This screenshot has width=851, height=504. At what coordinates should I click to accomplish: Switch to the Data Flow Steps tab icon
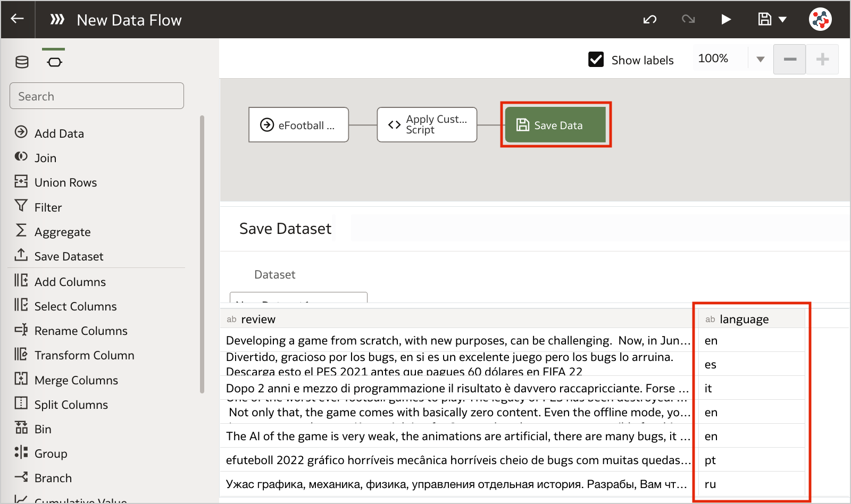coord(54,62)
